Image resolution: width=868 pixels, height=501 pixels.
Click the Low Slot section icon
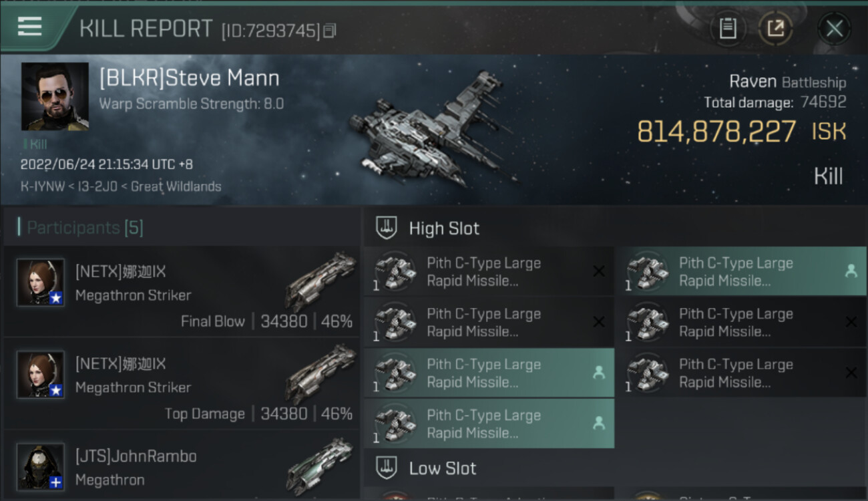click(386, 468)
